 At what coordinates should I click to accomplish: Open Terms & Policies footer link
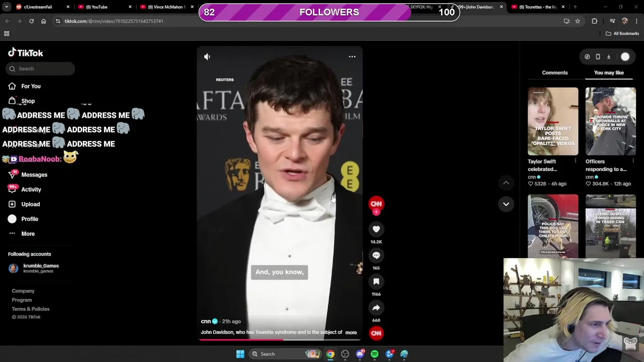[x=31, y=309]
